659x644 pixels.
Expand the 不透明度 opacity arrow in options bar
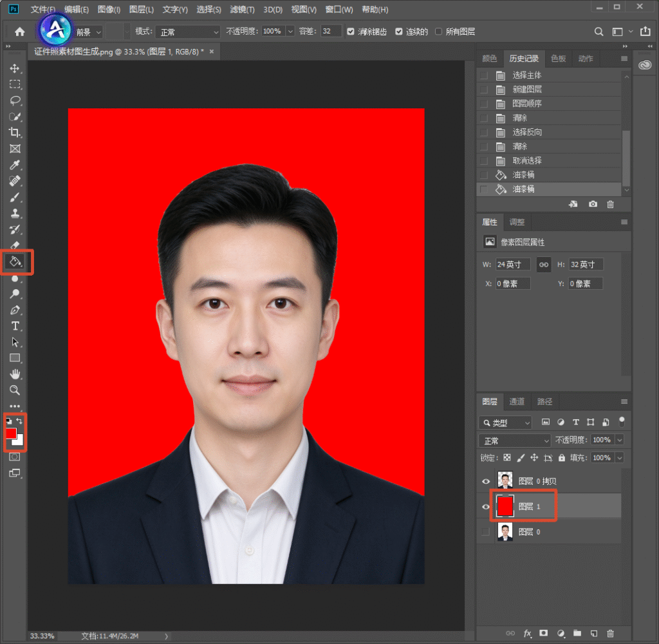(290, 32)
